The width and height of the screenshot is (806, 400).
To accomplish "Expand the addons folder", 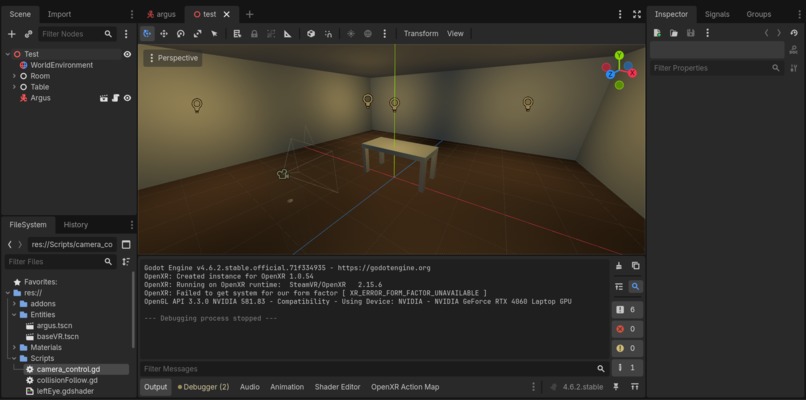I will tap(14, 304).
